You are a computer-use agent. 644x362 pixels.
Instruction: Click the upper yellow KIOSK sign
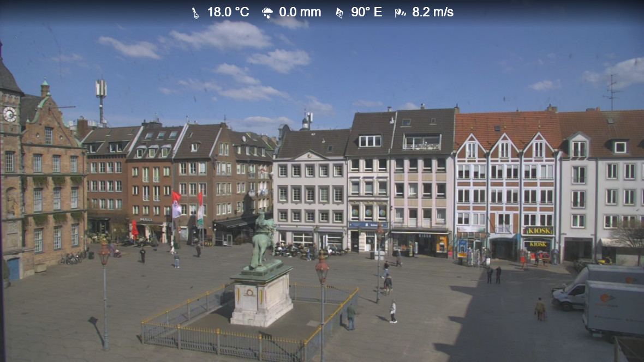point(538,231)
